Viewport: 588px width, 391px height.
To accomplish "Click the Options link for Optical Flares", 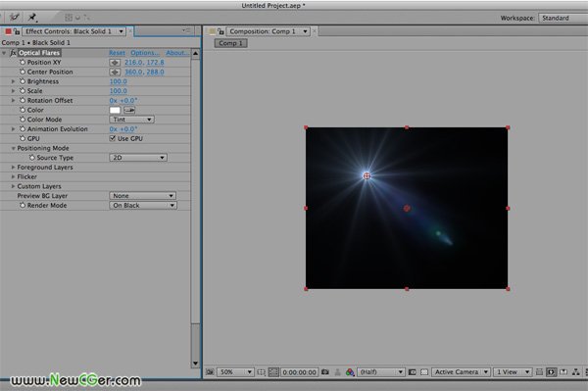I will [x=145, y=53].
